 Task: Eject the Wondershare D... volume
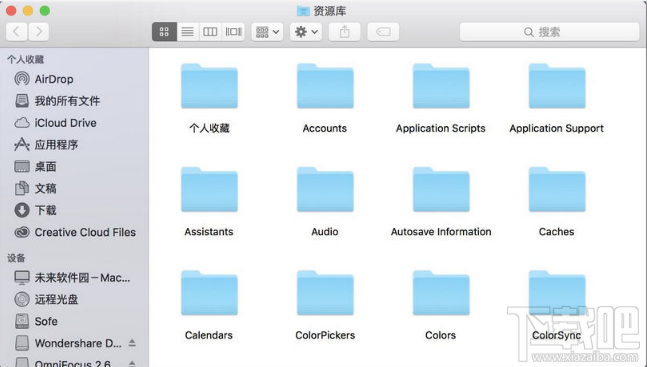coord(132,343)
